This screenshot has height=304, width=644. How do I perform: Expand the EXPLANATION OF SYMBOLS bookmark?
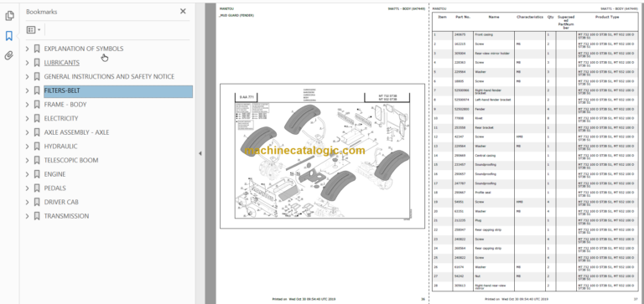[27, 49]
